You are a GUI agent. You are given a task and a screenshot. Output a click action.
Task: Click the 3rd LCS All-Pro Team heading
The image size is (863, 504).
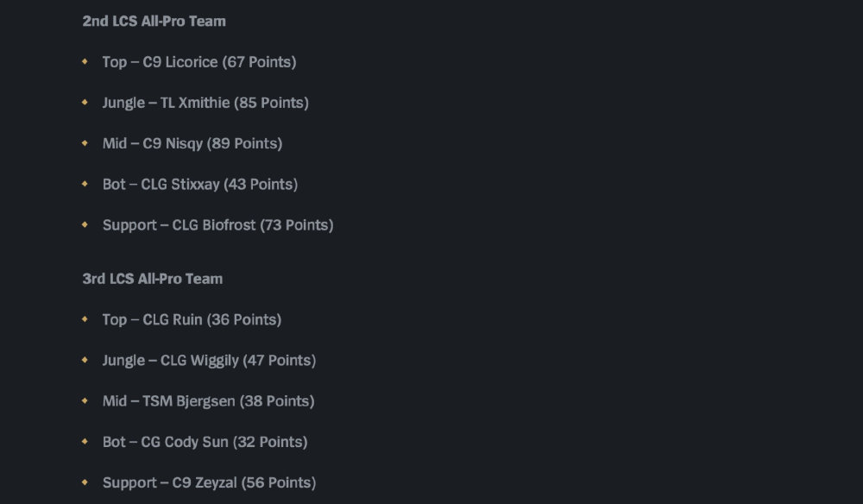coord(153,279)
